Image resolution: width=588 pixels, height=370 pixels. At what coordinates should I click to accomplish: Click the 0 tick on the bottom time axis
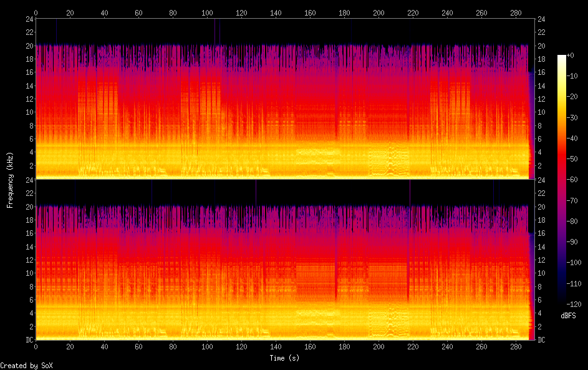36,347
